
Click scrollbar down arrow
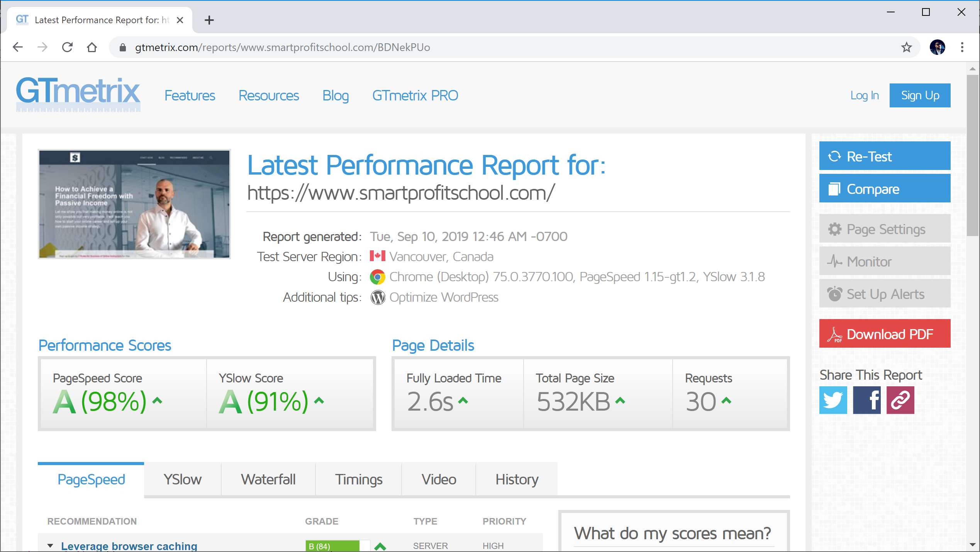pos(972,545)
